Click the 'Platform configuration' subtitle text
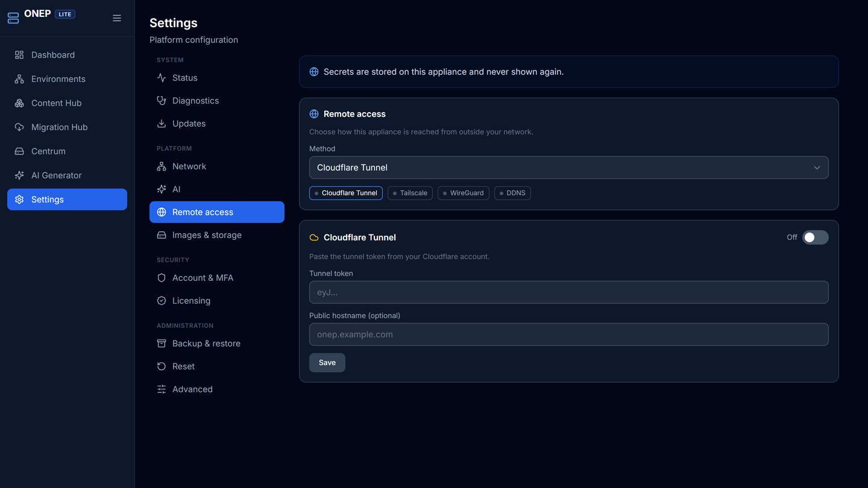This screenshot has width=868, height=488. click(193, 40)
